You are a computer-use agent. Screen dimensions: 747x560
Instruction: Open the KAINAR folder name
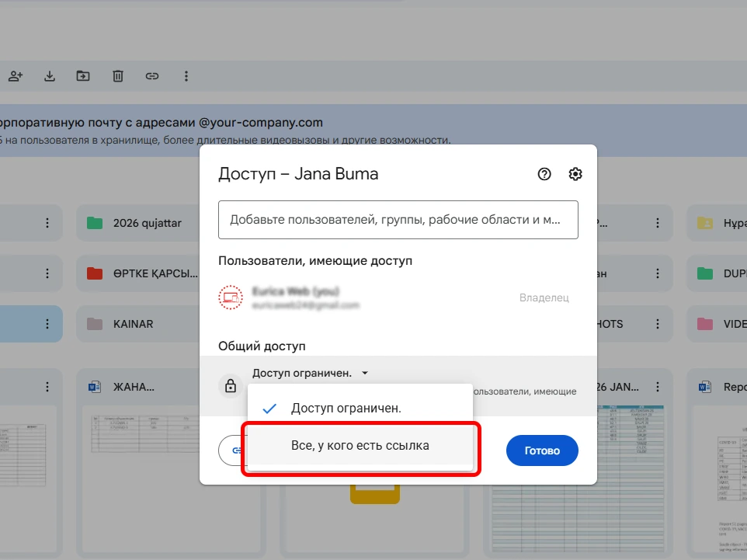(x=133, y=324)
